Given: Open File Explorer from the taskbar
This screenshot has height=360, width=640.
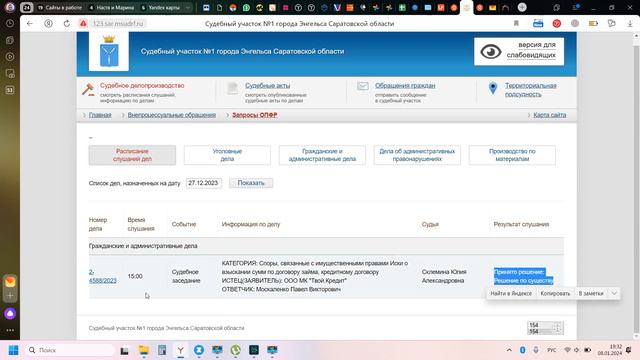Looking at the screenshot, I should tap(144, 350).
